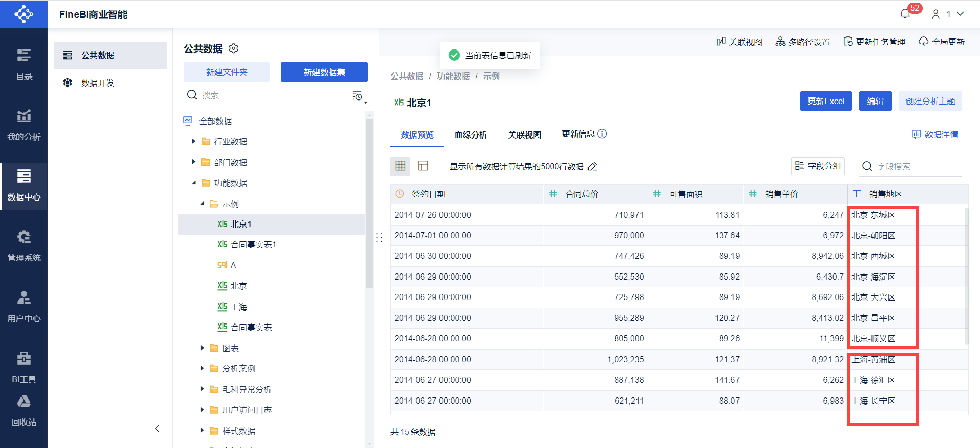Click the 1,023,235 合同总价 cell

[596, 359]
